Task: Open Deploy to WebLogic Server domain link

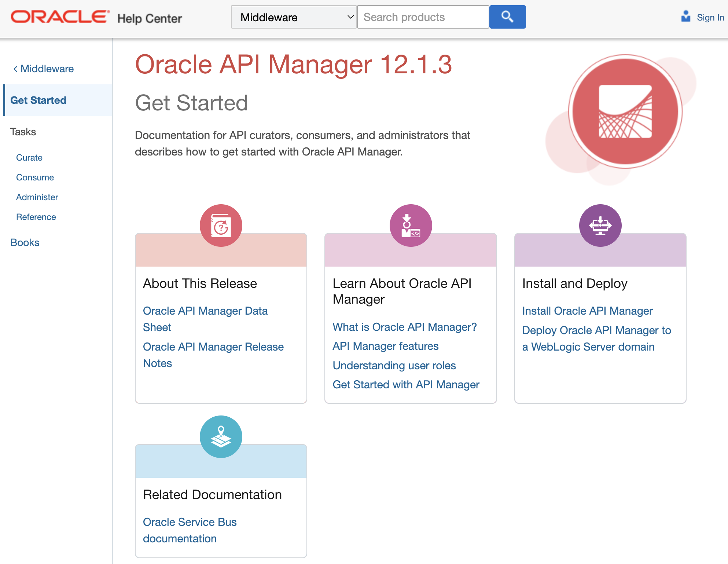Action: (x=597, y=338)
